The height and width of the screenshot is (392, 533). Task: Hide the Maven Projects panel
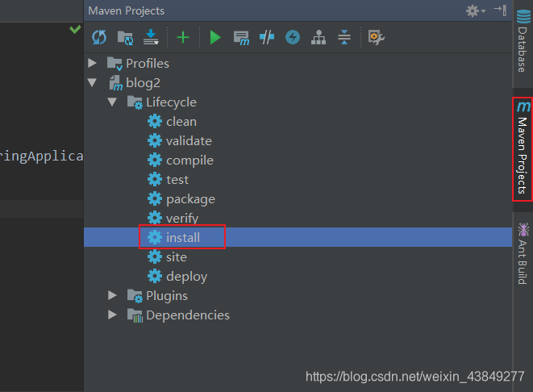(500, 10)
